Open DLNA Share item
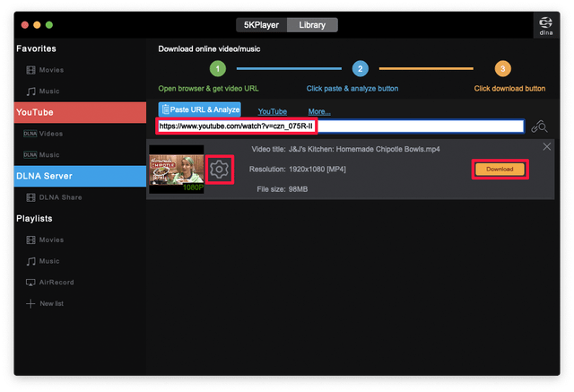574x392 pixels. click(54, 197)
